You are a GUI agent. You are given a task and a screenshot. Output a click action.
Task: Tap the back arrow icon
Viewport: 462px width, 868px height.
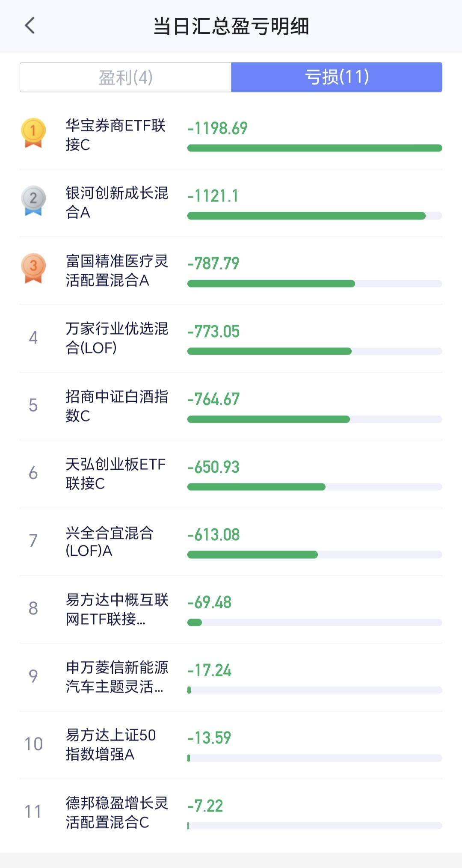click(30, 26)
